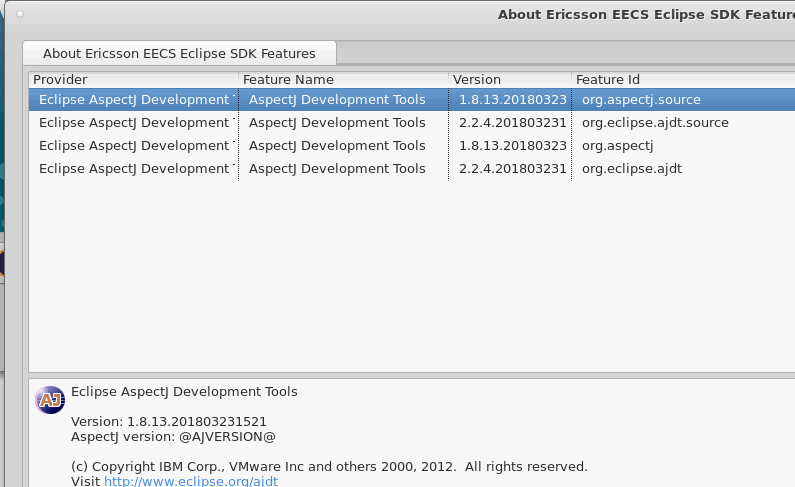Click the AspectJ version: @AJVERSION@ line
Viewport: 795px width, 487px height.
[173, 437]
